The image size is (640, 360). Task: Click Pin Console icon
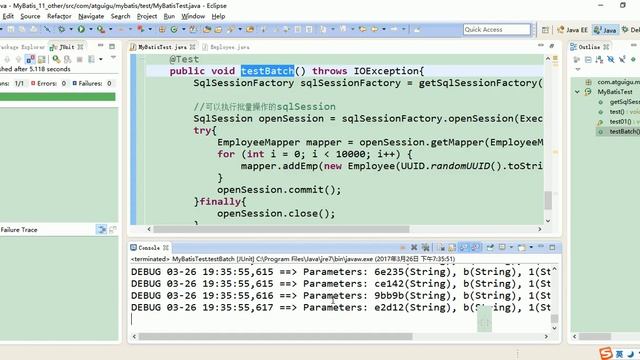click(x=490, y=247)
